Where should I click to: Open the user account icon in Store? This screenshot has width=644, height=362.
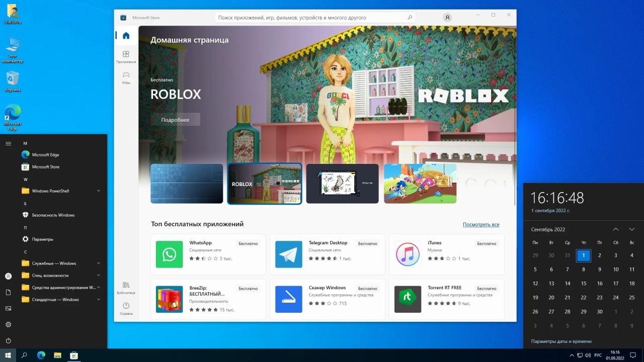447,18
